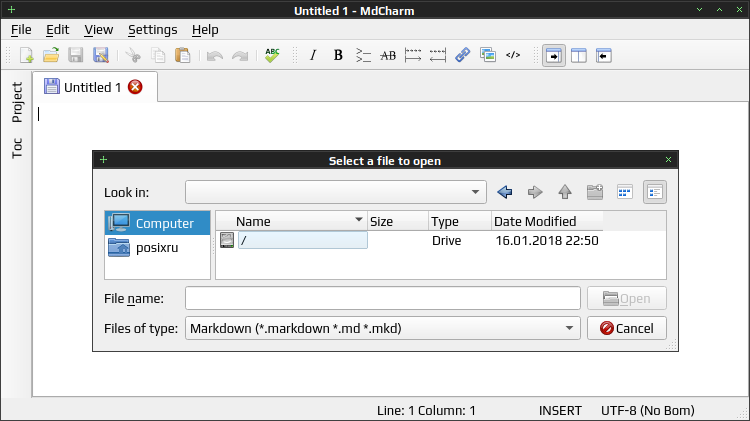The image size is (750, 421).
Task: Click the Redo arrow icon
Action: coord(240,55)
